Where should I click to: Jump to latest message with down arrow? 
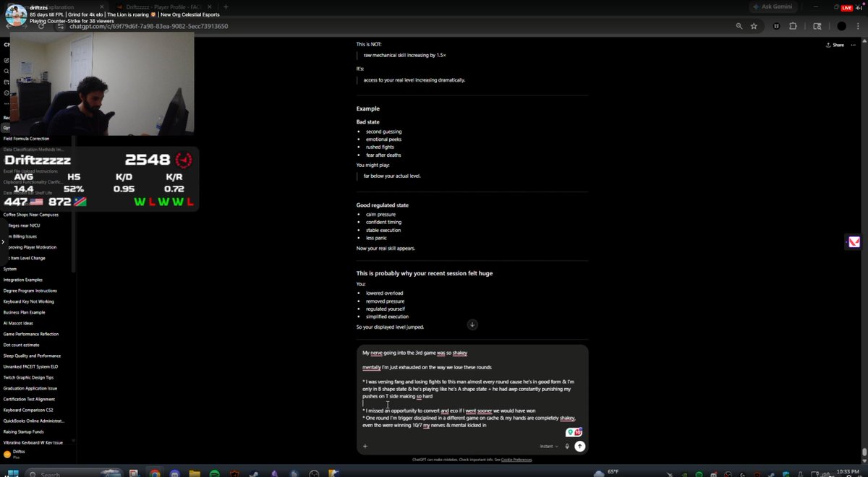[x=472, y=325]
